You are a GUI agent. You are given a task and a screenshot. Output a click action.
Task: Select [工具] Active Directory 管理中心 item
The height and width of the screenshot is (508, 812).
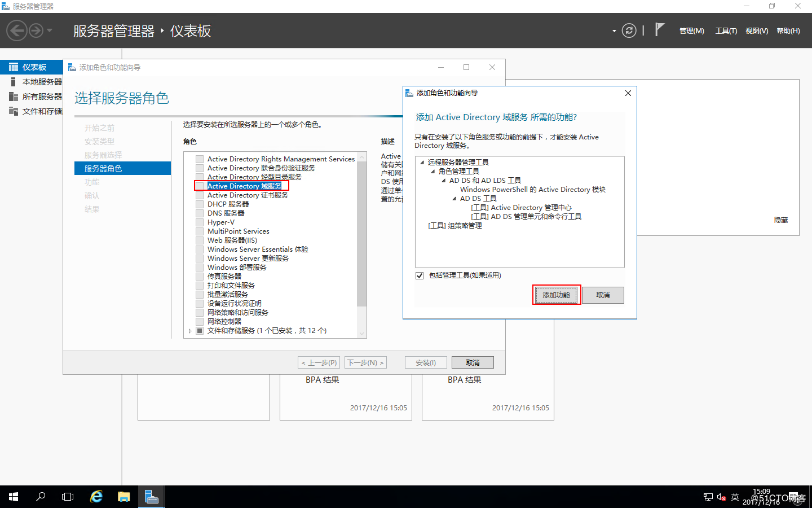(521, 208)
